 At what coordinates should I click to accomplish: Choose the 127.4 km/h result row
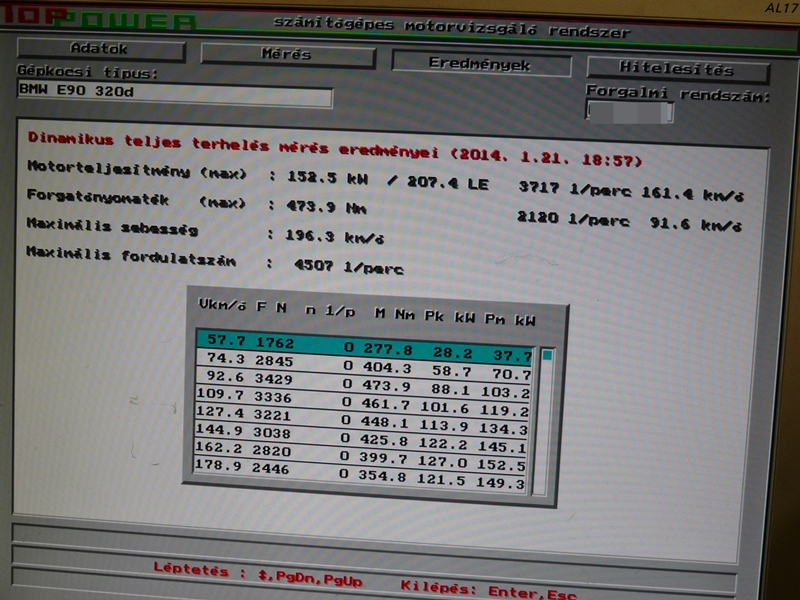coord(363,415)
